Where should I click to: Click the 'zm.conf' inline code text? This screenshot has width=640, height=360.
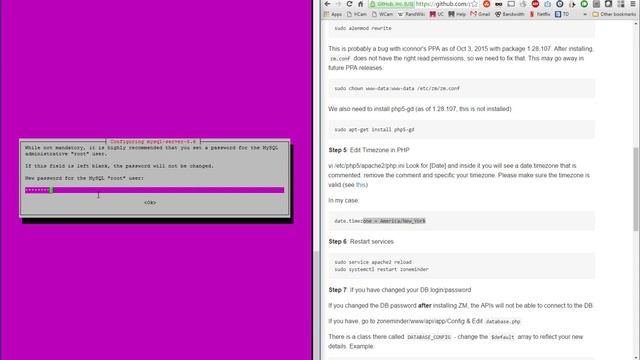340,59
